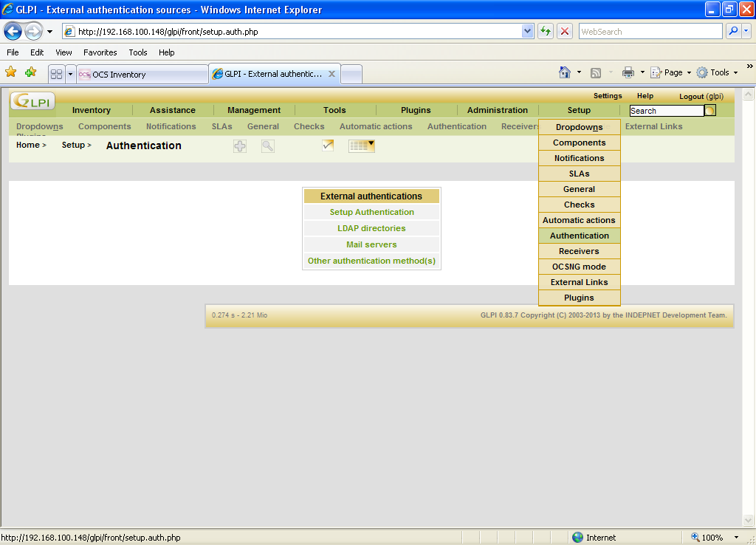Click the RSS feeds icon
This screenshot has width=756, height=545.
[x=596, y=72]
